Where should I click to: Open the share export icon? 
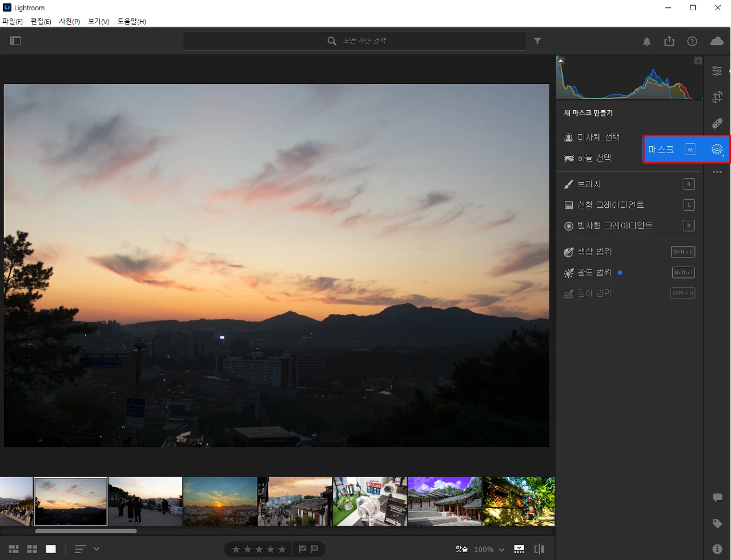coord(669,41)
